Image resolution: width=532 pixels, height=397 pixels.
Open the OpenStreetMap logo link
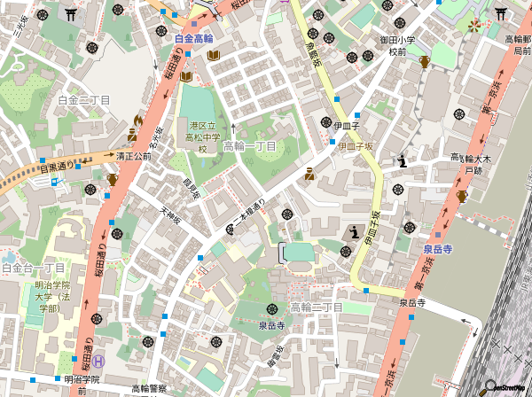505,387
